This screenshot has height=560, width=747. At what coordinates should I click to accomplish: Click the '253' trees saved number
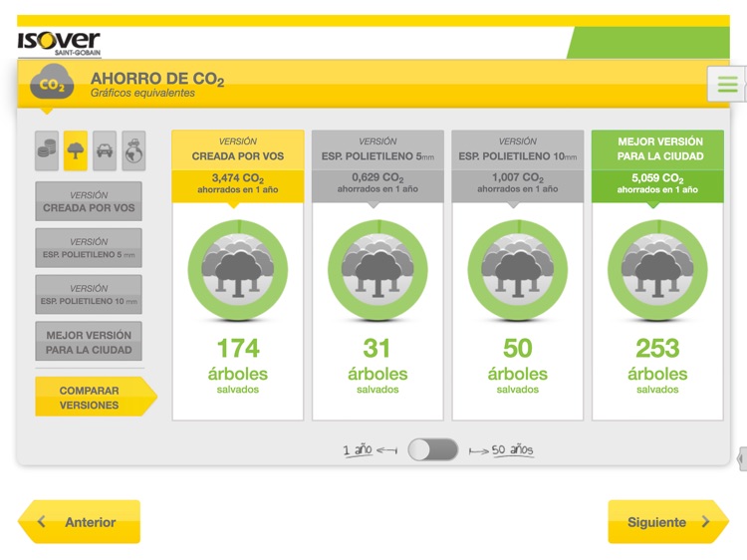658,348
